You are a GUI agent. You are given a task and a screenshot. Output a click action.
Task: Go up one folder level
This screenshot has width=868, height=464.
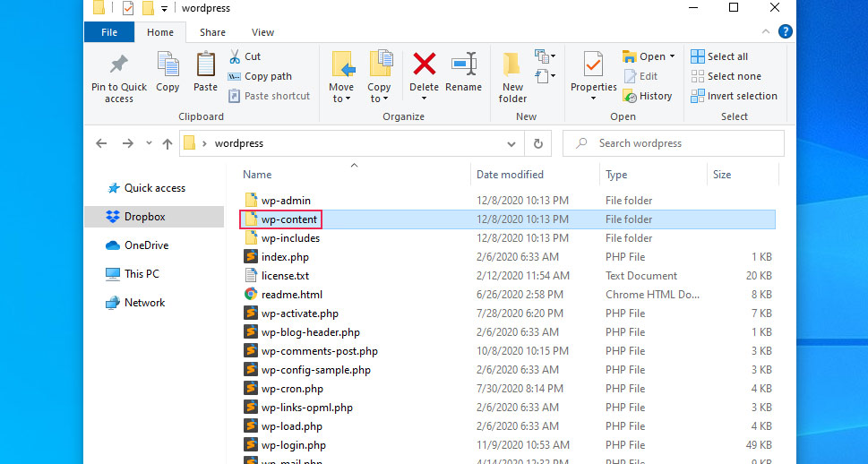168,144
